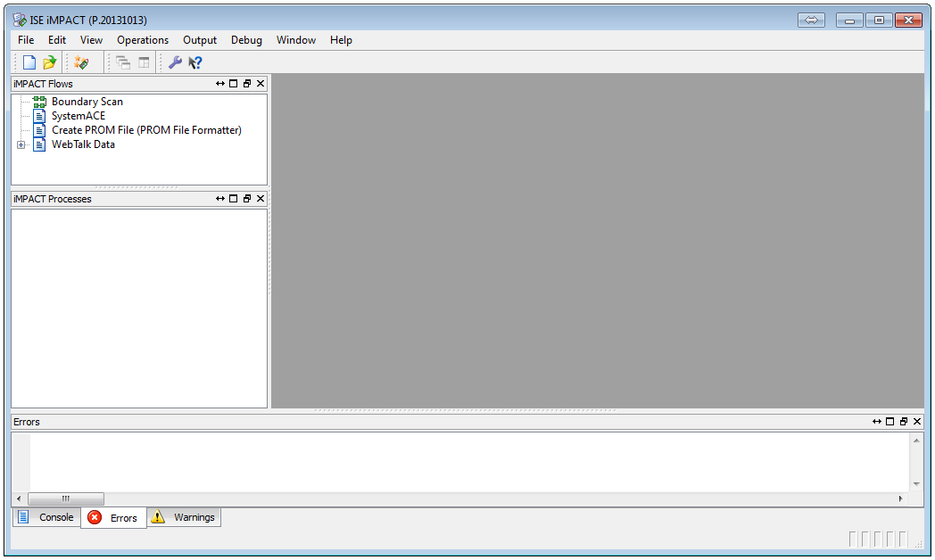Viewport: 935px width, 560px height.
Task: Select the WebTalk Data item
Action: click(x=83, y=144)
